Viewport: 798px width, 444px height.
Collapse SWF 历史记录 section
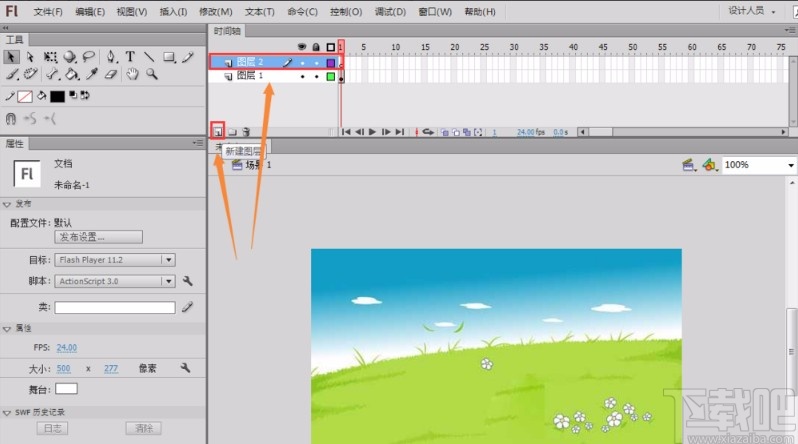point(7,413)
